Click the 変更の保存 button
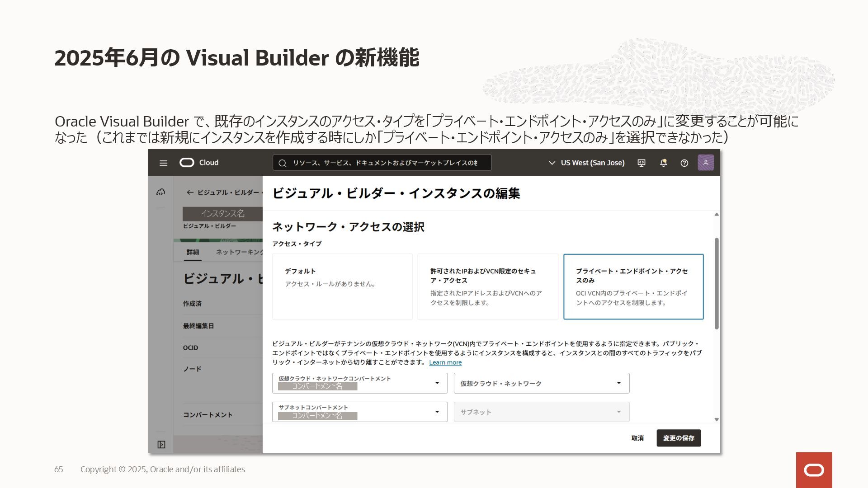Viewport: 868px width, 488px height. (x=679, y=438)
